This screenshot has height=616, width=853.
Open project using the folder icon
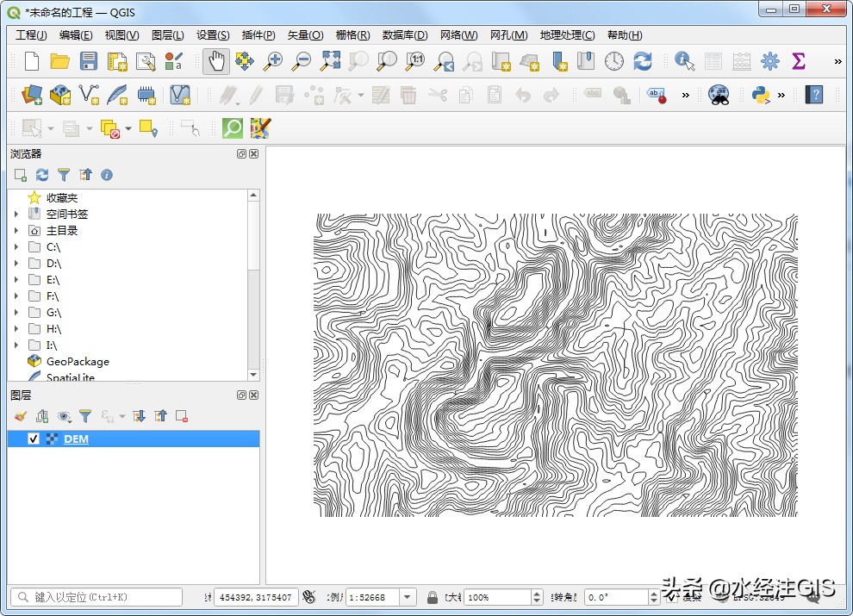pyautogui.click(x=59, y=61)
